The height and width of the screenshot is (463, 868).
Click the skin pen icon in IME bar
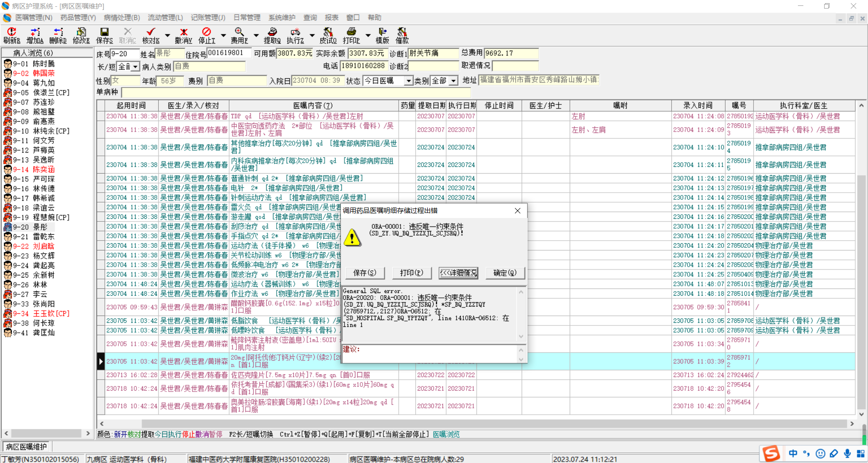[x=834, y=454]
